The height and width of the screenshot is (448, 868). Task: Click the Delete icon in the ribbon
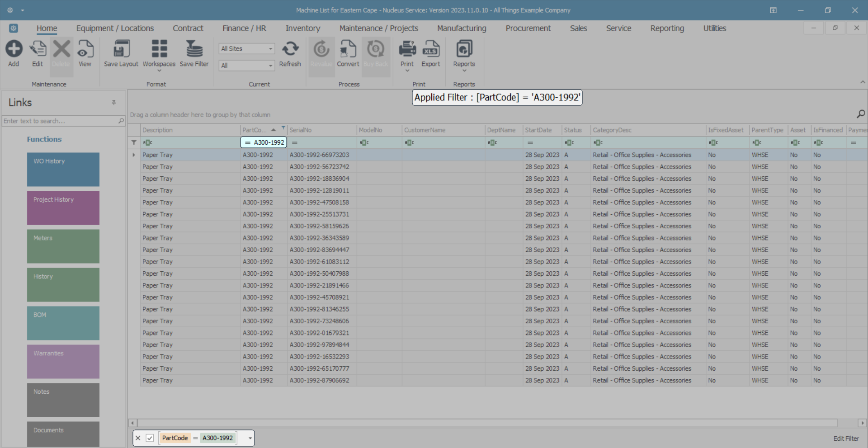pos(61,49)
